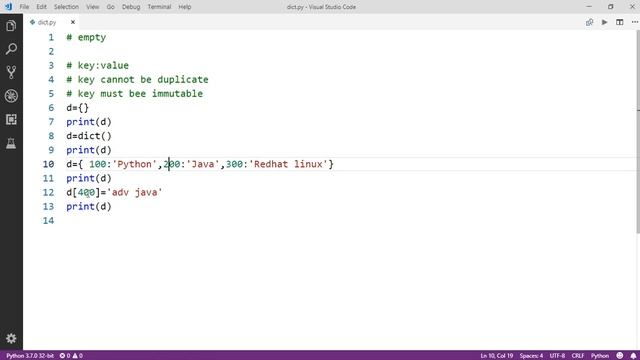The image size is (640, 360).
Task: Click the feedback smiley in status bar
Action: tap(620, 356)
